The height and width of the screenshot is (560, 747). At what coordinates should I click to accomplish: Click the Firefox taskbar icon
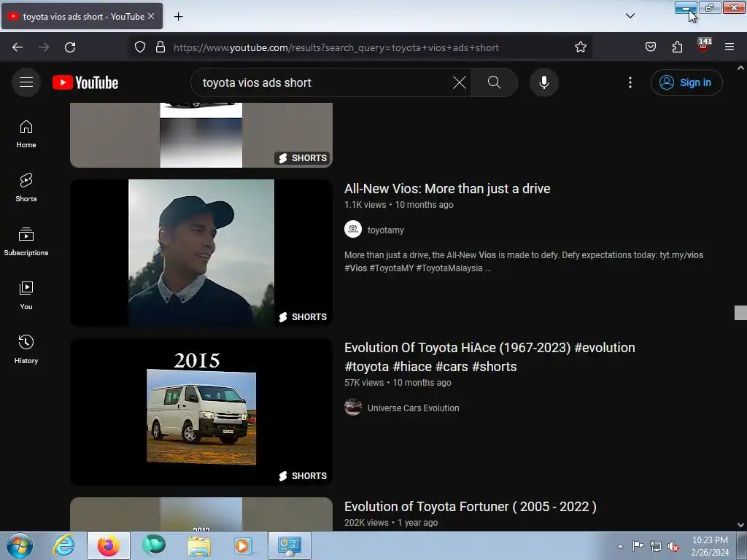point(109,545)
